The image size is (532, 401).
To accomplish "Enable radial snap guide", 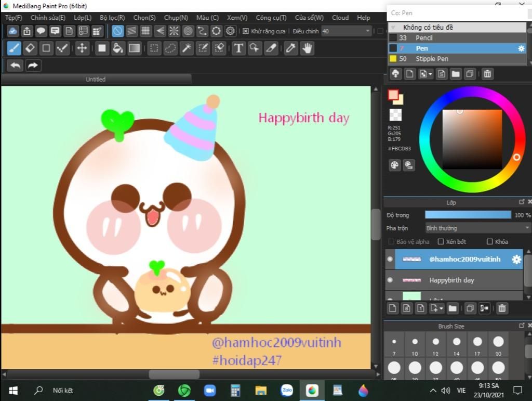I will [x=174, y=31].
